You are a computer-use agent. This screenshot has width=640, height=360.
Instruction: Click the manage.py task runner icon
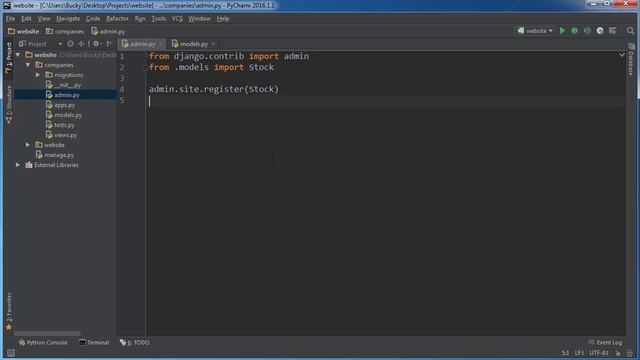click(x=600, y=31)
